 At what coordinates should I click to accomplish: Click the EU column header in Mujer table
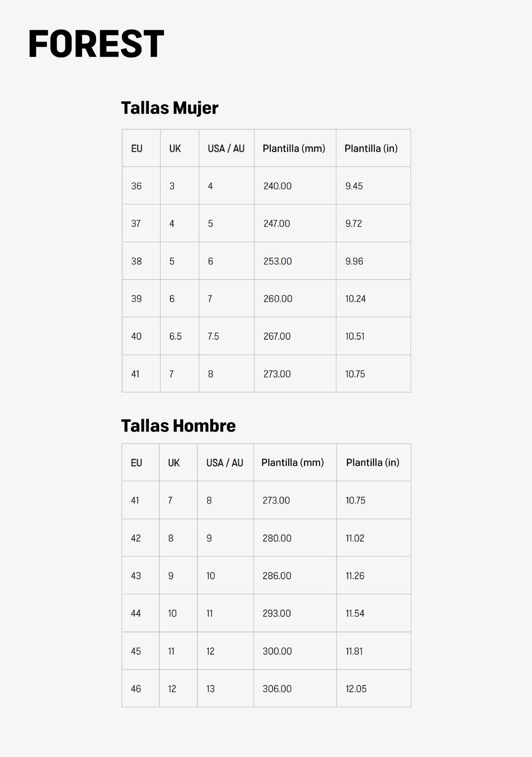click(x=141, y=148)
